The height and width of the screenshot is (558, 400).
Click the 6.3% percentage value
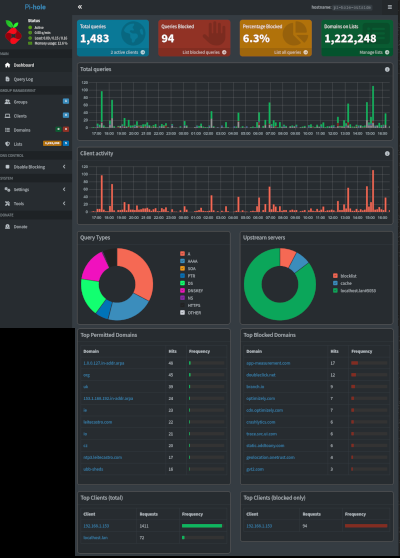tap(256, 38)
